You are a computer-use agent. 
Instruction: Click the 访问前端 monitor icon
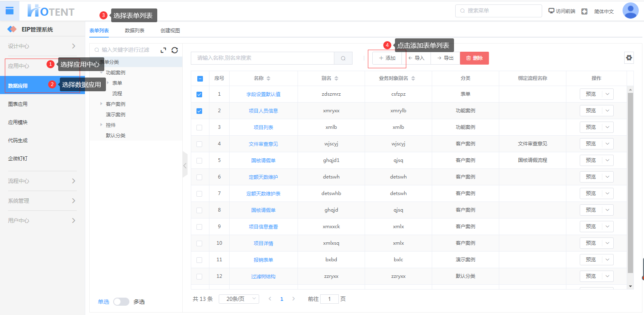point(551,11)
